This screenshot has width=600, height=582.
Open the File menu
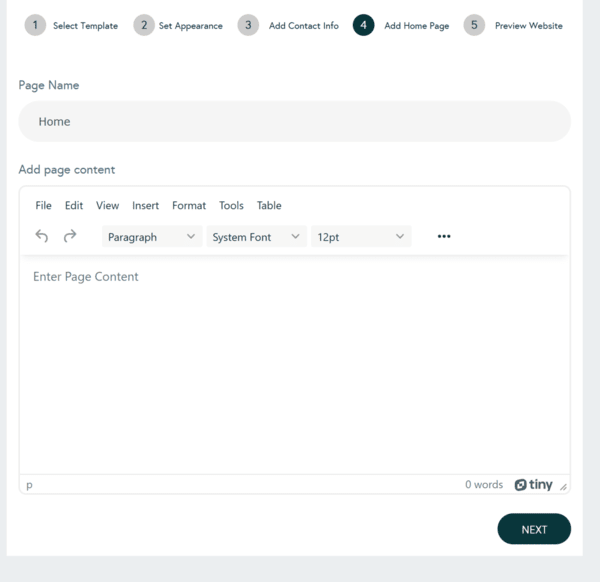pos(43,206)
